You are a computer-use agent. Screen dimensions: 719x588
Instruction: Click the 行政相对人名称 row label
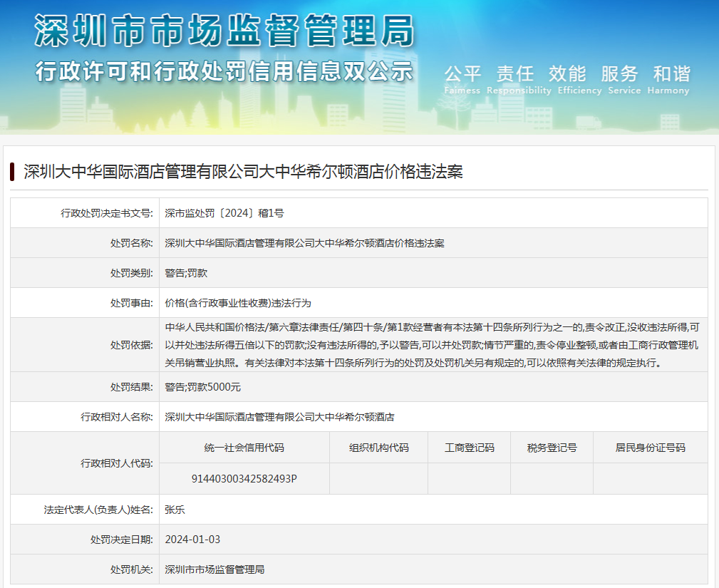click(x=117, y=417)
